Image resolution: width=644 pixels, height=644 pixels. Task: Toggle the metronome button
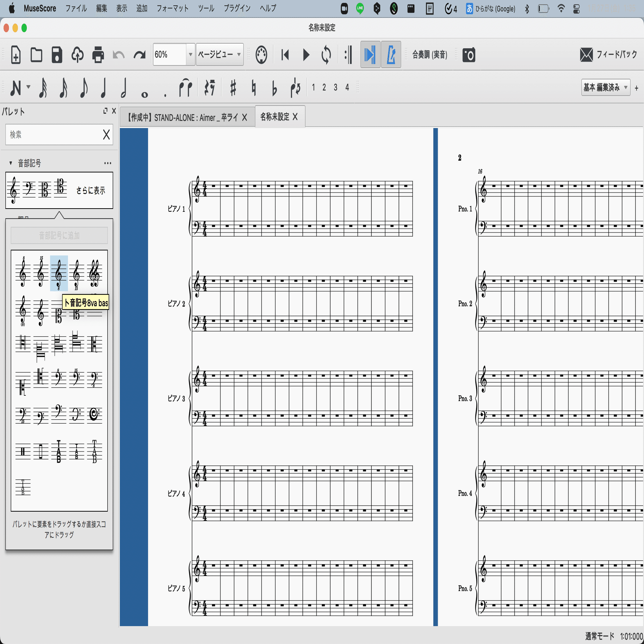pyautogui.click(x=391, y=55)
